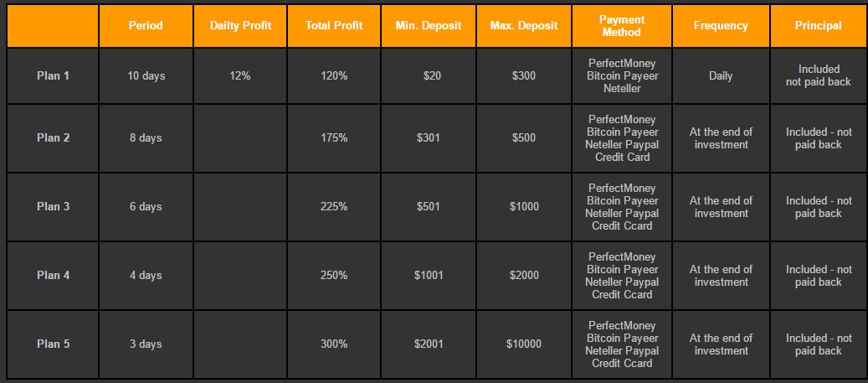Click the Plan 3 row label

[x=54, y=207]
